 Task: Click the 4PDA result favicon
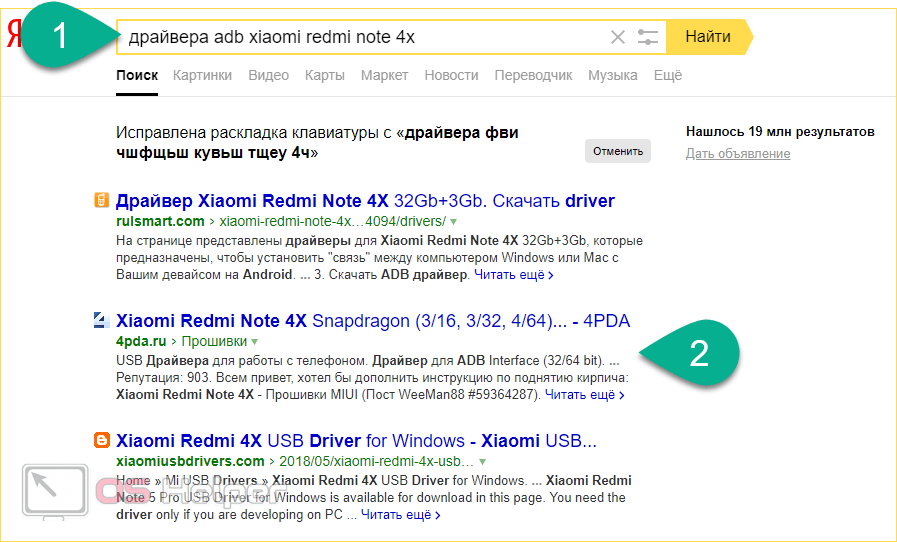click(101, 321)
